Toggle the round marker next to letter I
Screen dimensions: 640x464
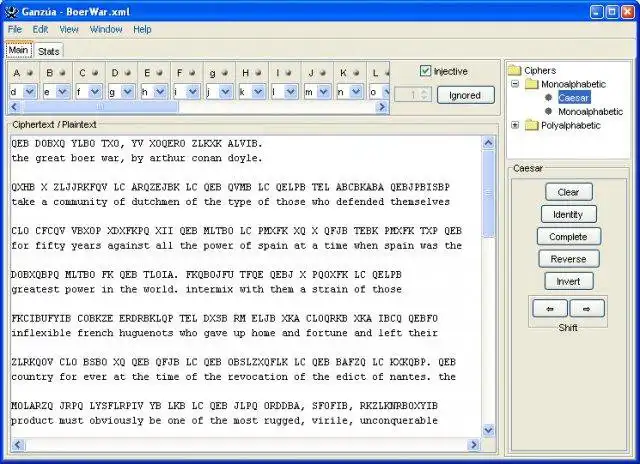point(289,73)
